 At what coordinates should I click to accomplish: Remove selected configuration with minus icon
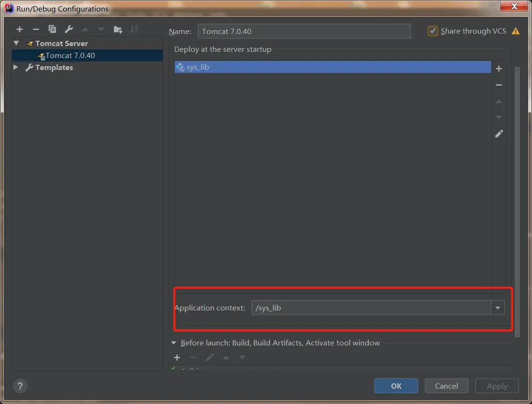(x=35, y=30)
